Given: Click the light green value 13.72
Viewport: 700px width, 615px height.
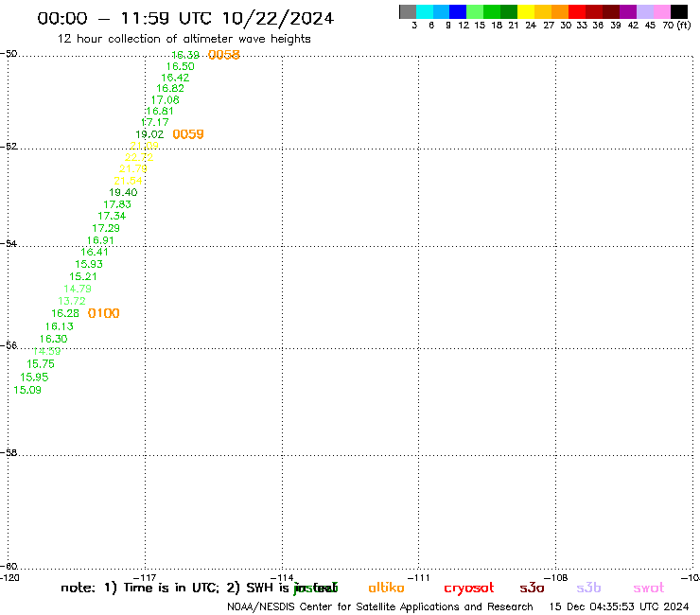Looking at the screenshot, I should pyautogui.click(x=72, y=301).
